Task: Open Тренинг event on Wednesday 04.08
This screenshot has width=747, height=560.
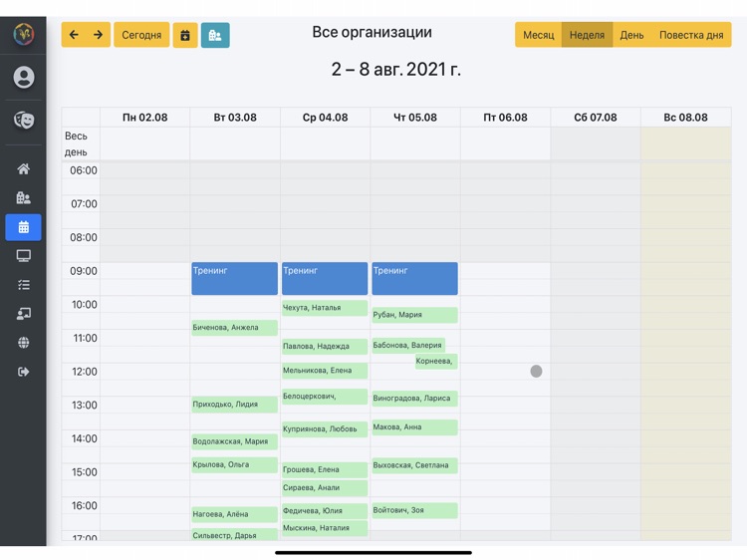Action: click(325, 278)
